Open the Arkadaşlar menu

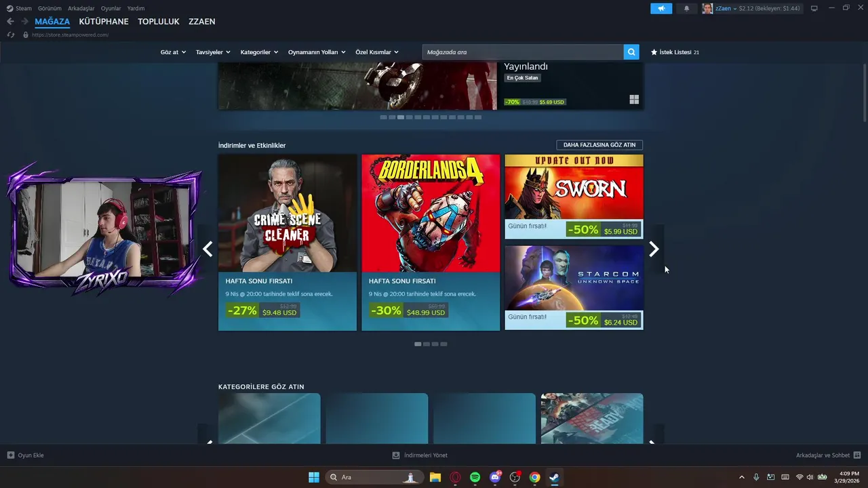81,8
